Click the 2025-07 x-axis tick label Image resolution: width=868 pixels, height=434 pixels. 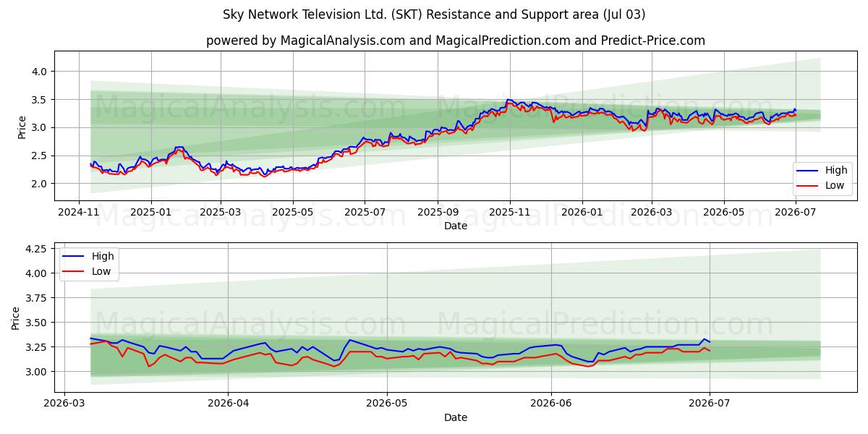tap(365, 212)
